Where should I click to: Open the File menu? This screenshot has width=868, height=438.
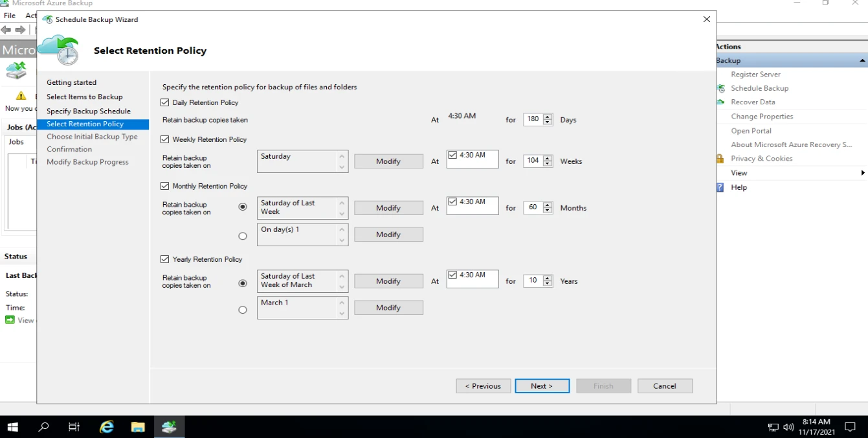[8, 15]
